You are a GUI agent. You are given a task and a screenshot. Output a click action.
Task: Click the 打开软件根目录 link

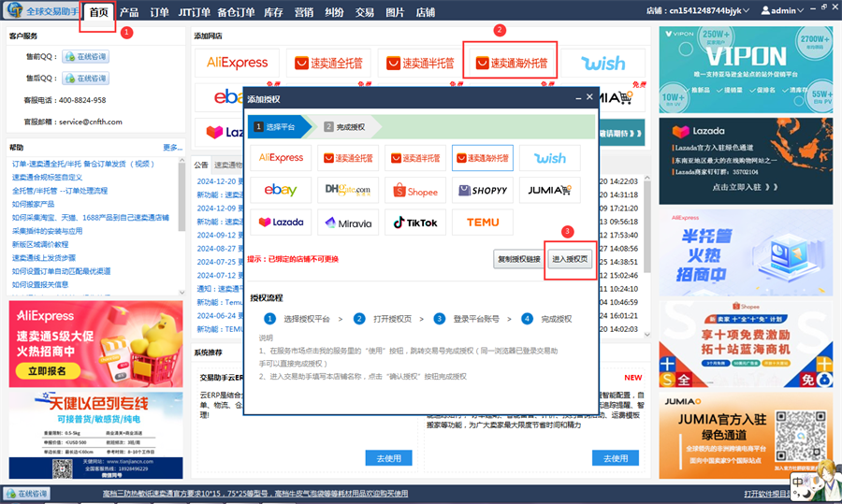pos(767,494)
